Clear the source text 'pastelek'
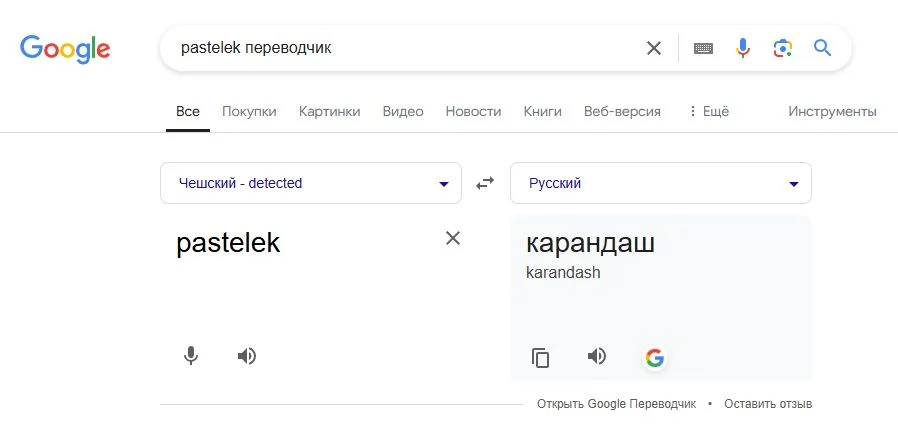Viewport: 898px width, 438px height. pyautogui.click(x=453, y=238)
